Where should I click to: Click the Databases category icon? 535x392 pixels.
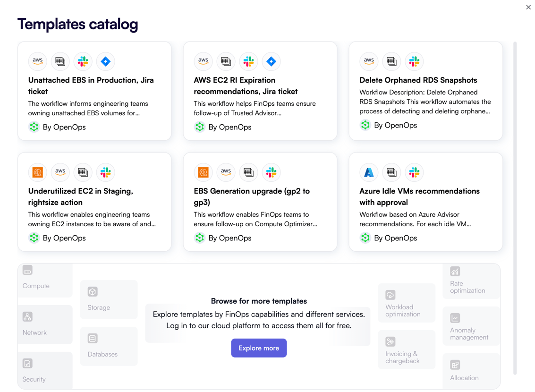(x=93, y=339)
